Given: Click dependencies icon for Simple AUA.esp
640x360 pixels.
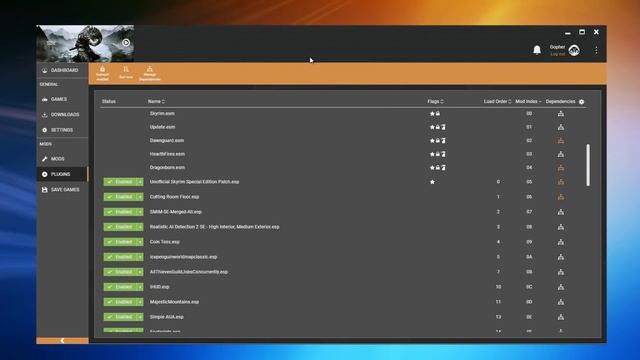Looking at the screenshot, I should pyautogui.click(x=561, y=317).
